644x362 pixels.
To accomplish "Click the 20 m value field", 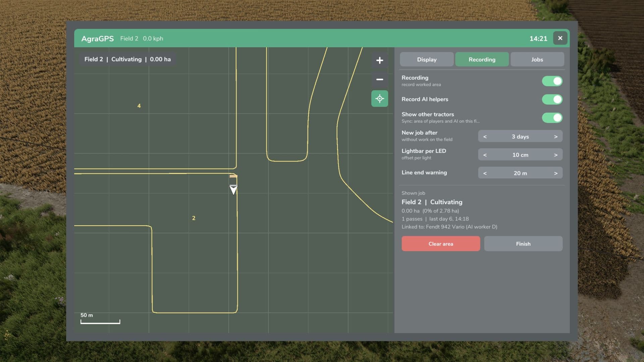I will pos(520,173).
